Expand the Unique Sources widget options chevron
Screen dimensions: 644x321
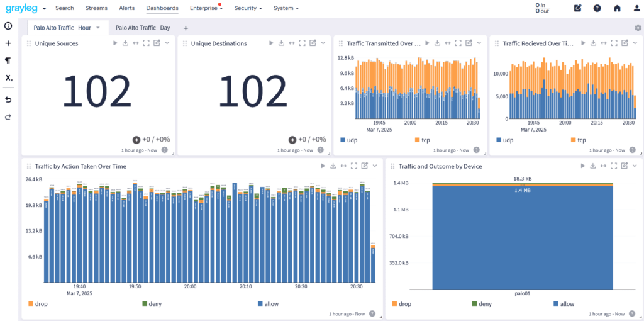coord(167,43)
